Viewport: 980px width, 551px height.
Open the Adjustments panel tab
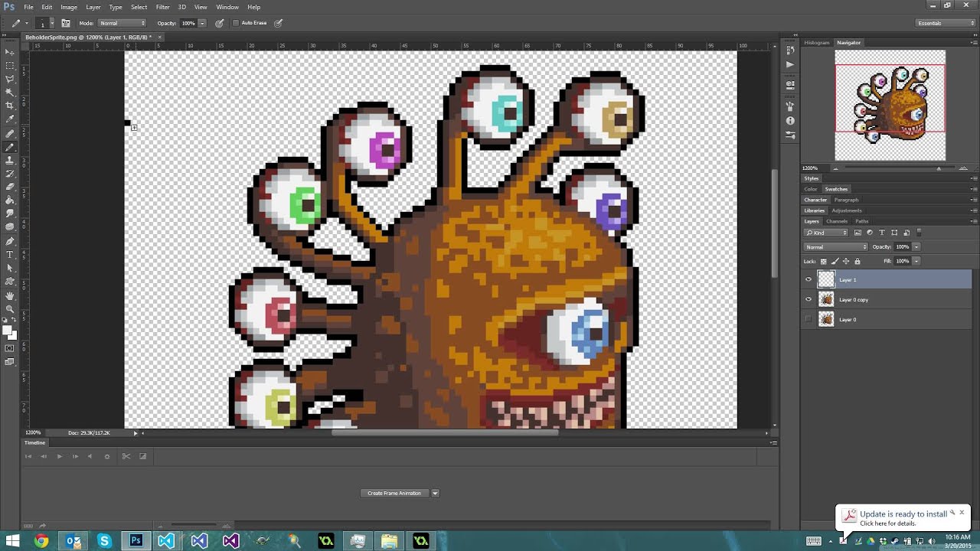[x=847, y=210]
